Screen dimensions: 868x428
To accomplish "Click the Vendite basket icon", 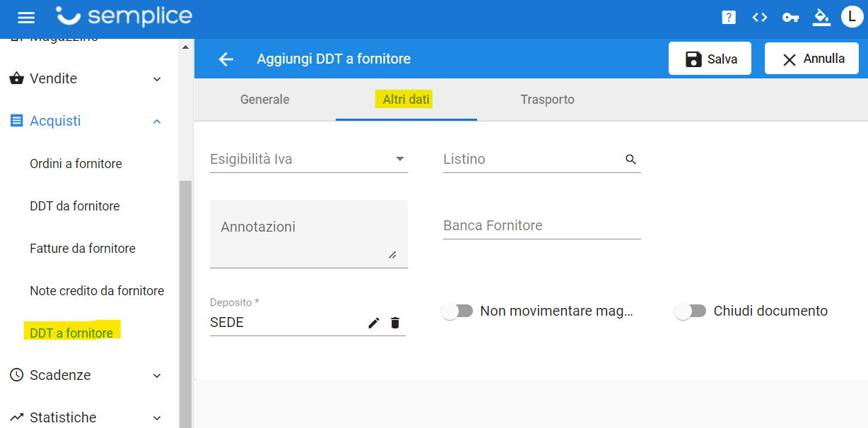I will pos(16,78).
